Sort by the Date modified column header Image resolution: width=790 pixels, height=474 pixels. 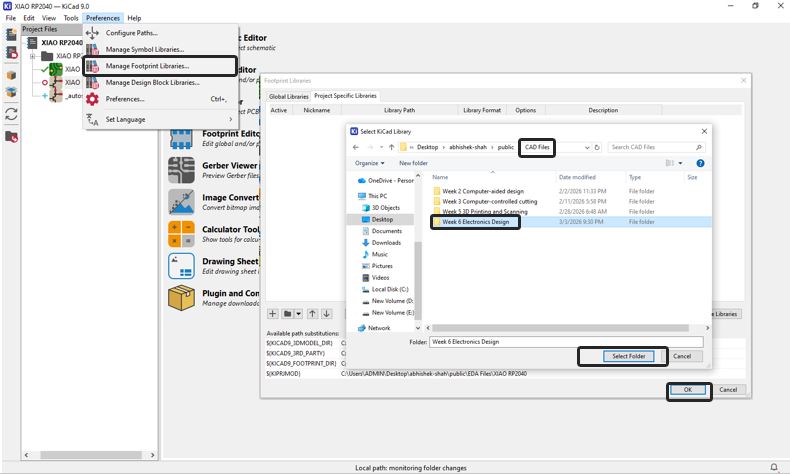[x=577, y=177]
